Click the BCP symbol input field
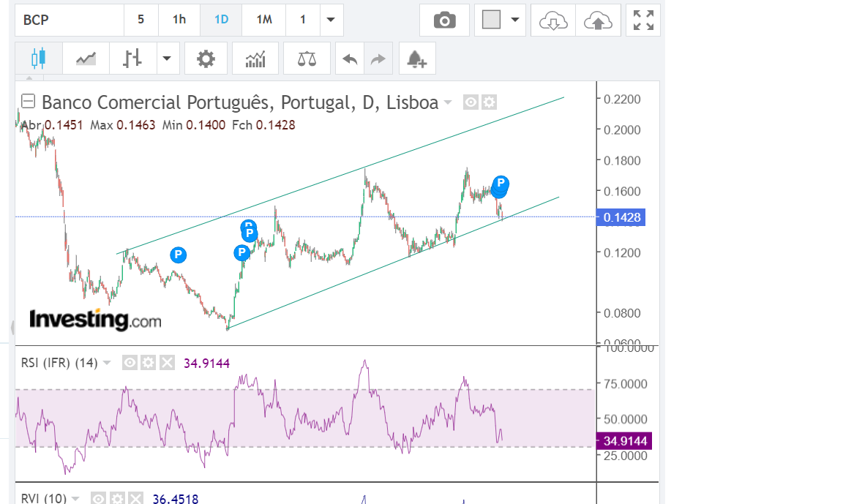843x504 pixels. pos(70,20)
